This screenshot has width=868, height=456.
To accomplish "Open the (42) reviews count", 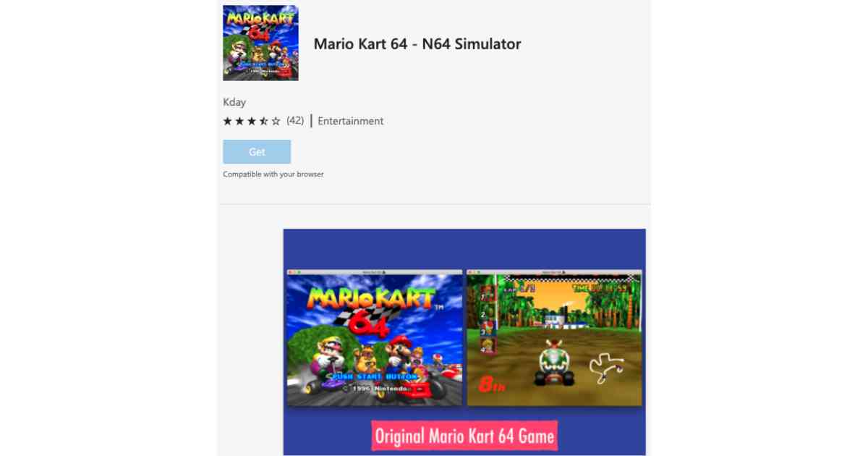I will pos(295,121).
